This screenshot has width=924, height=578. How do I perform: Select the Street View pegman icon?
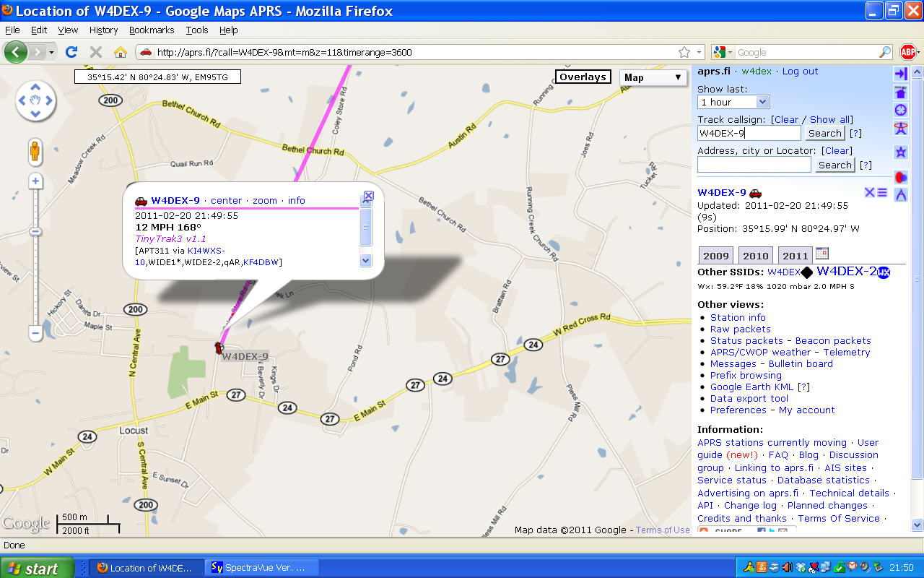point(35,152)
